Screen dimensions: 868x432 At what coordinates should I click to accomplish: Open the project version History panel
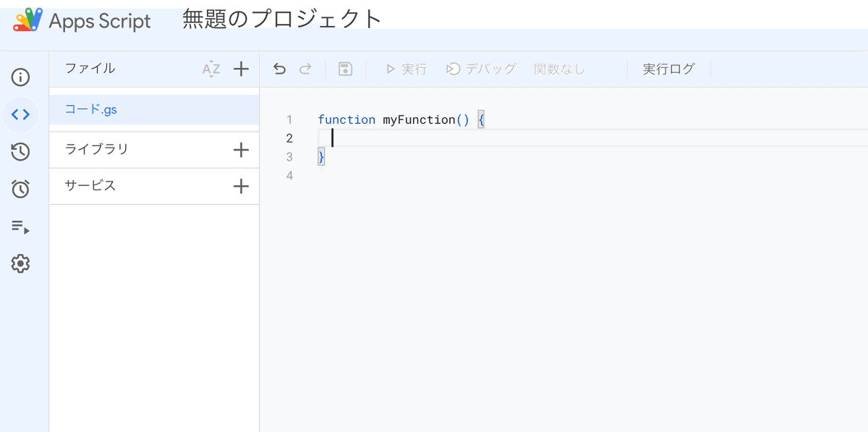click(x=20, y=151)
